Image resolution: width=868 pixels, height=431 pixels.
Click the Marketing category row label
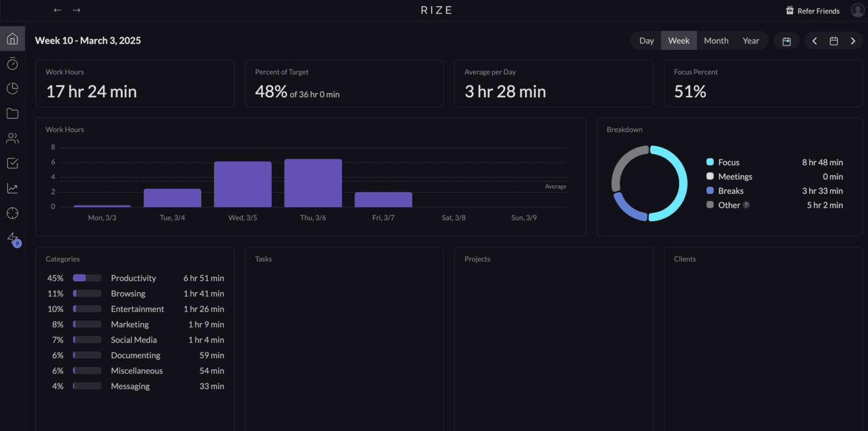[x=130, y=324]
